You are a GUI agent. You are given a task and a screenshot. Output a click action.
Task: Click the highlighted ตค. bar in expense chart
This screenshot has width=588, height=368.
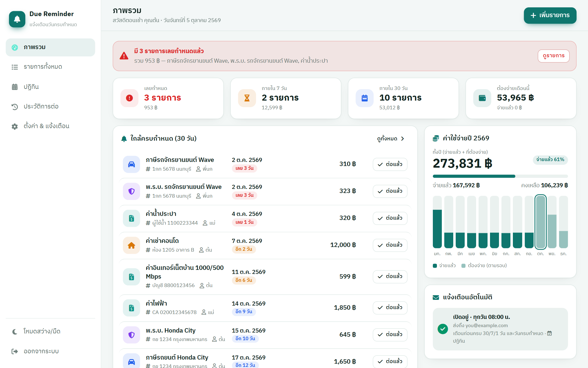[x=540, y=222]
